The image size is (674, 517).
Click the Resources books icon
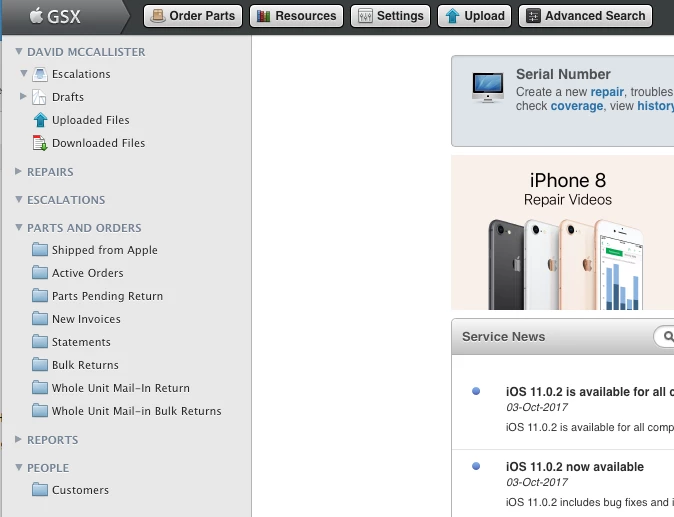pyautogui.click(x=263, y=16)
